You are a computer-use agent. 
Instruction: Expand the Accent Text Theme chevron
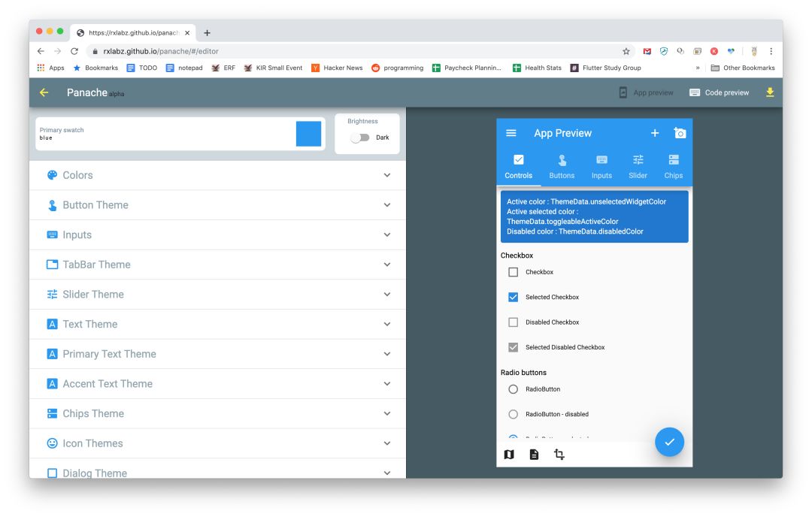(x=387, y=383)
